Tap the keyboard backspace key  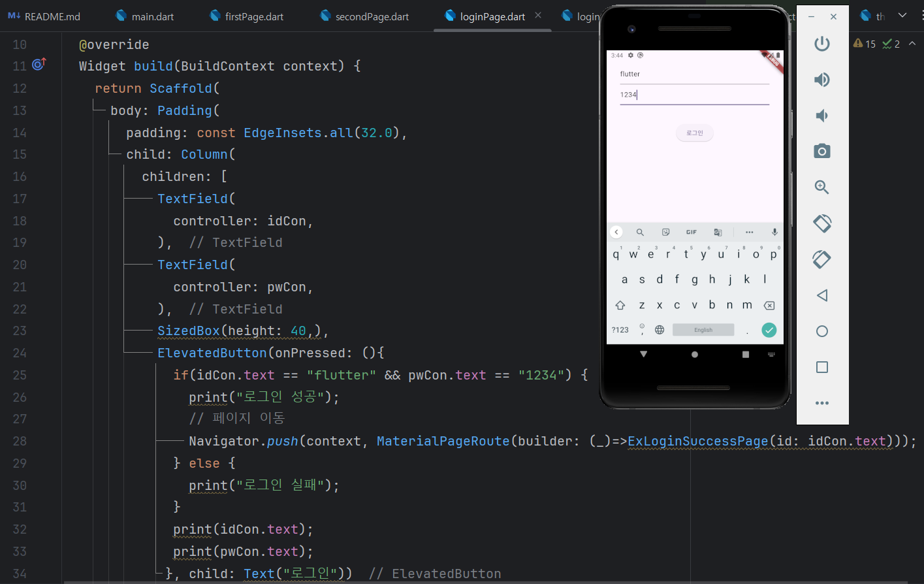pyautogui.click(x=769, y=306)
